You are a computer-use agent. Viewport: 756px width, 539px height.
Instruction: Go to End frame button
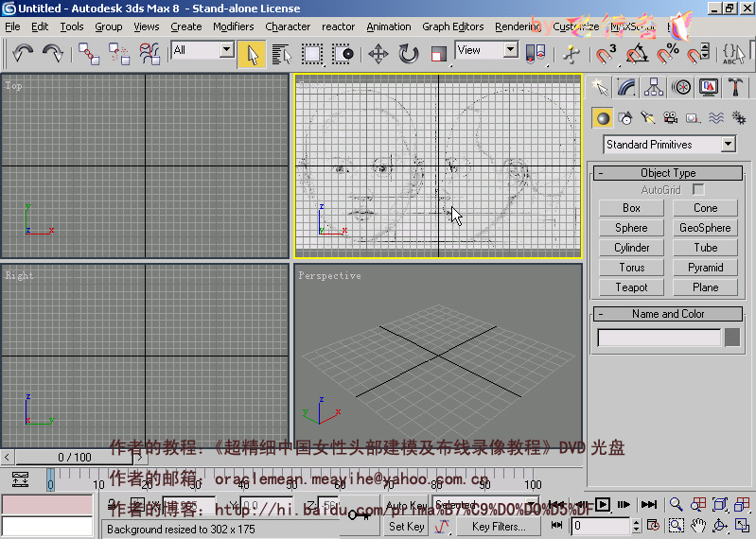[649, 504]
